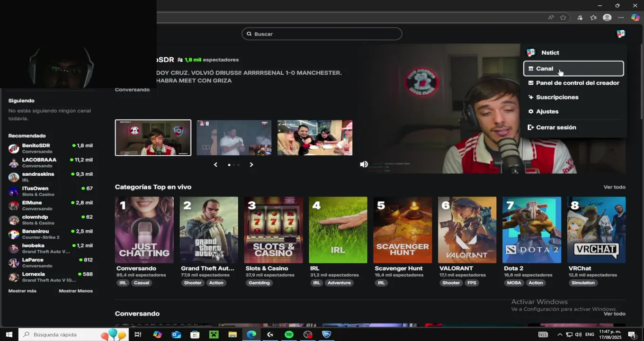Open Ajustes from the user menu

pyautogui.click(x=573, y=111)
